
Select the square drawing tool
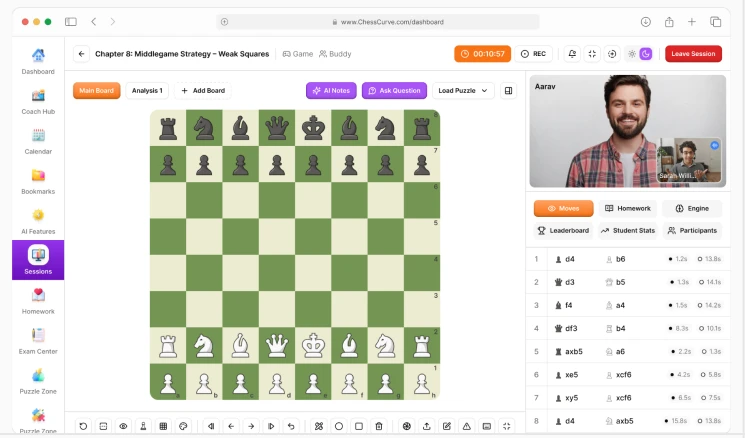[359, 426]
